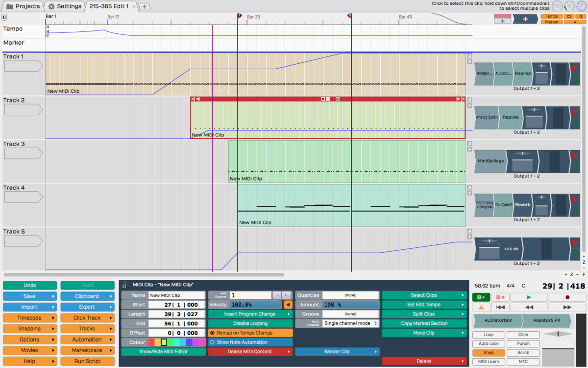Open the Single channel mode dropdown
Screen dimensions: 588x368
[350, 323]
